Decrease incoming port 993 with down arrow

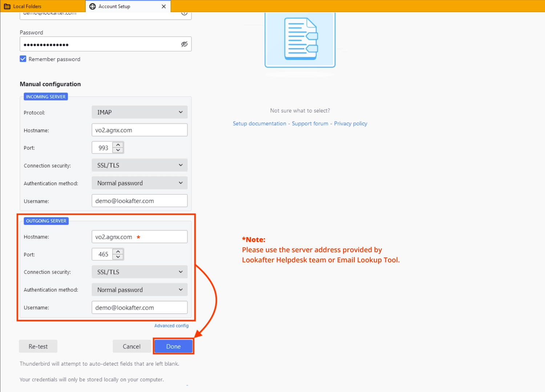[118, 150]
